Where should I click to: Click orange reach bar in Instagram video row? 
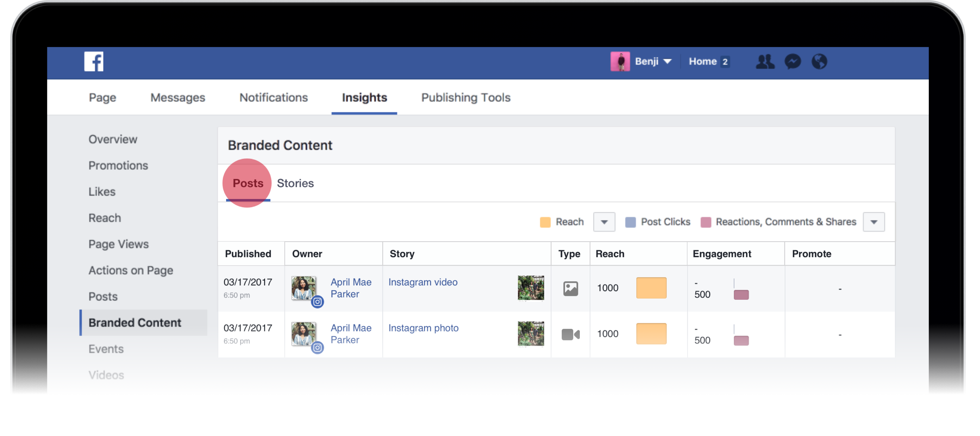(x=651, y=288)
